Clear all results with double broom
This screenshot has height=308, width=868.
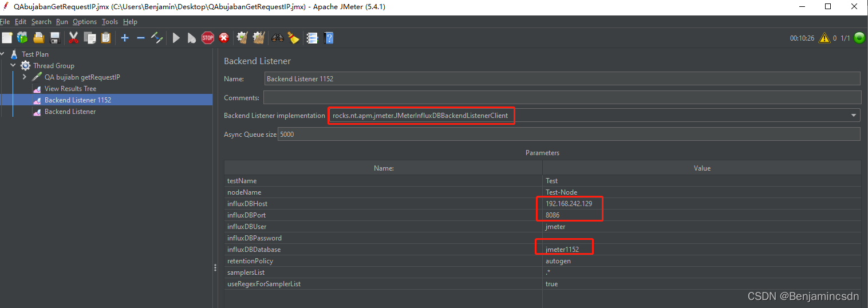(259, 38)
